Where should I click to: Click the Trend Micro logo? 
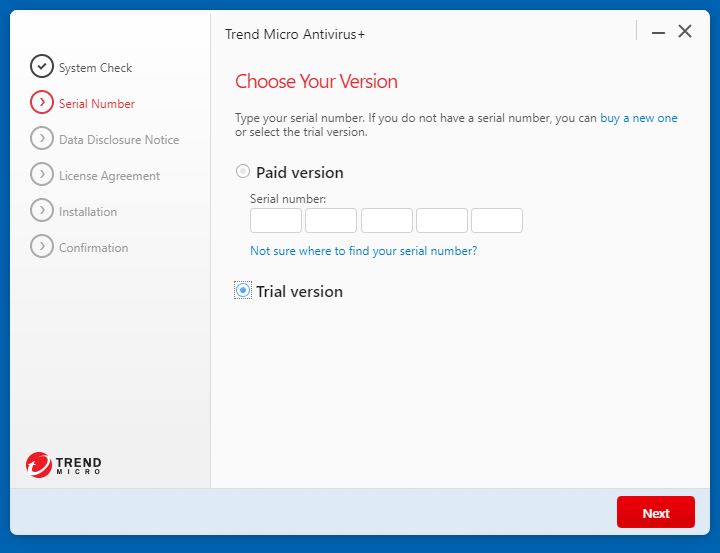(63, 465)
